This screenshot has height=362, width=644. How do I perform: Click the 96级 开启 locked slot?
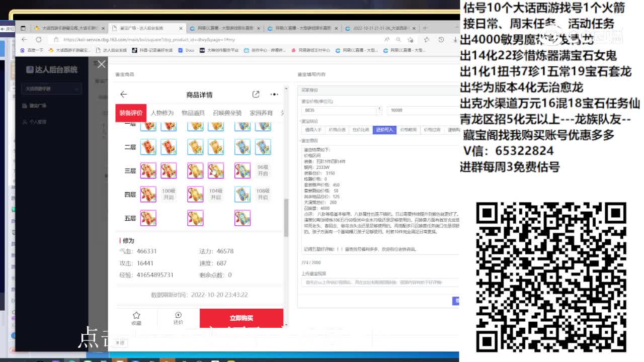[263, 170]
